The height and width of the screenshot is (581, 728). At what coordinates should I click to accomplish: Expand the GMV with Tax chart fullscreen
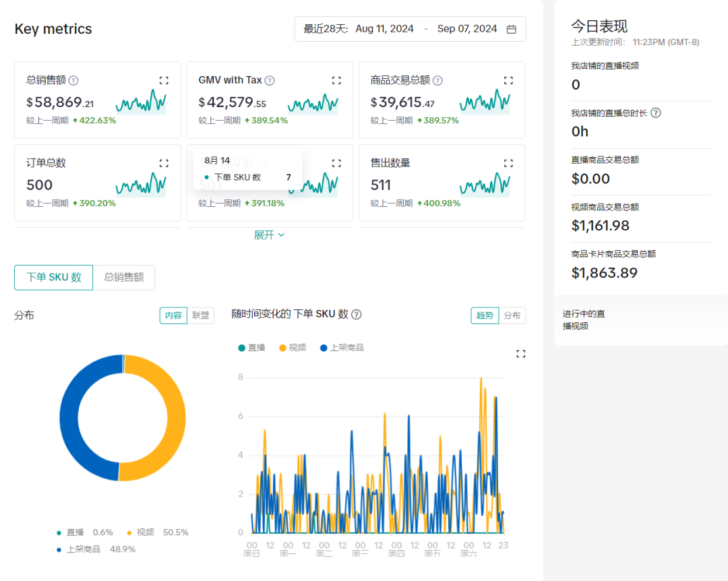(336, 80)
